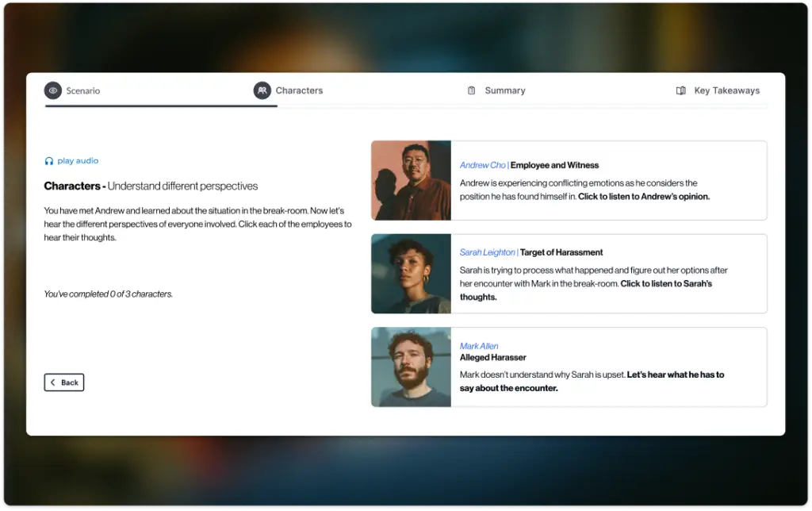The height and width of the screenshot is (511, 812).
Task: Switch to the Scenario tab
Action: click(x=82, y=90)
